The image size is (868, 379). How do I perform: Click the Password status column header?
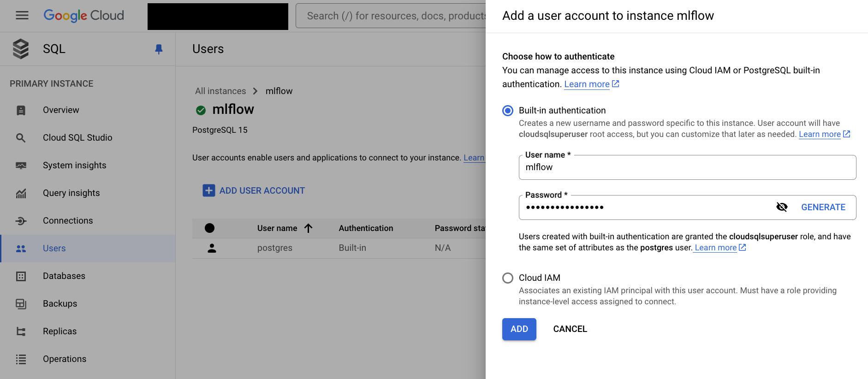click(460, 228)
